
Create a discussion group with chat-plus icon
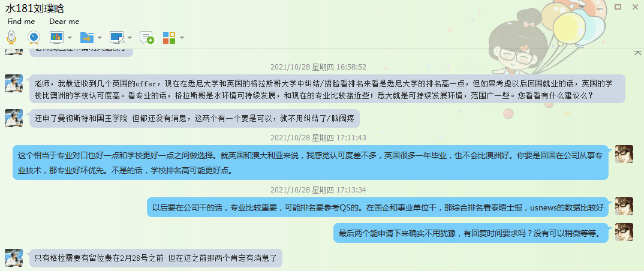coord(147,37)
